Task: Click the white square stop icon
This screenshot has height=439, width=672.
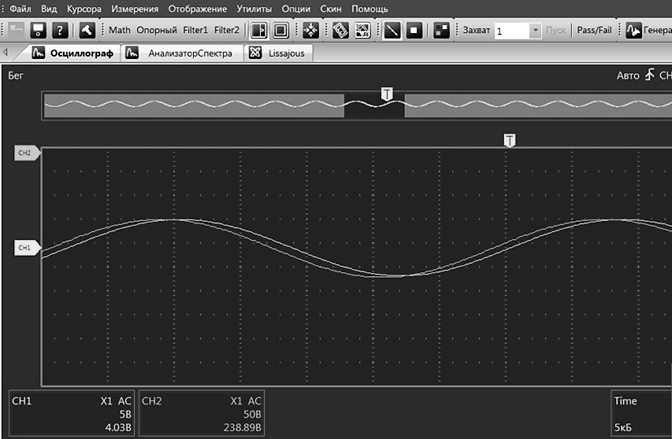Action: (414, 30)
